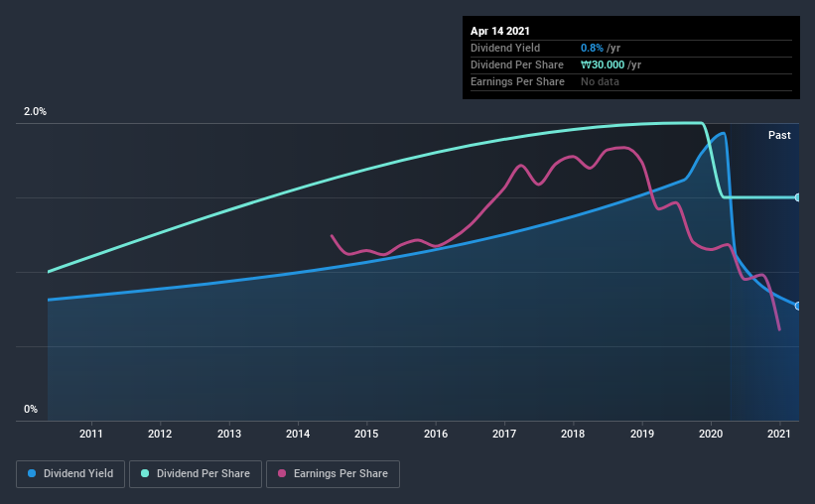This screenshot has height=504, width=815.
Task: Click the ₩30.000 Dividend Per Share tooltip value
Action: pos(603,64)
